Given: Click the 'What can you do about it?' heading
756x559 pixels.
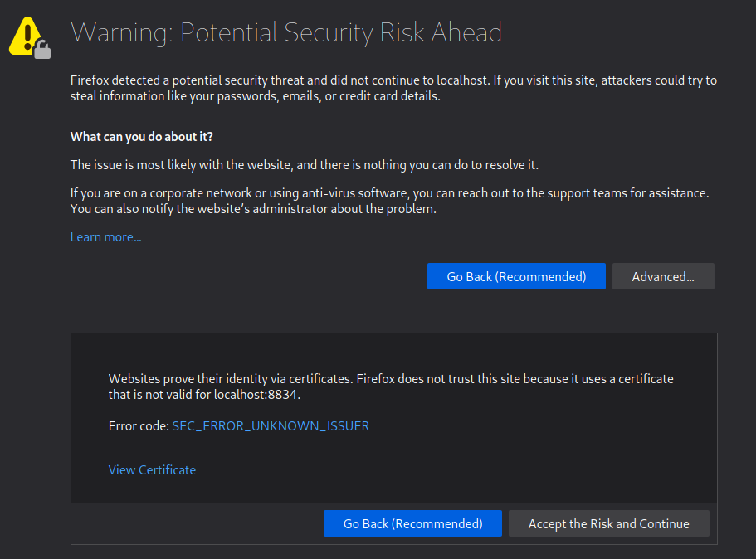Looking at the screenshot, I should pyautogui.click(x=147, y=137).
